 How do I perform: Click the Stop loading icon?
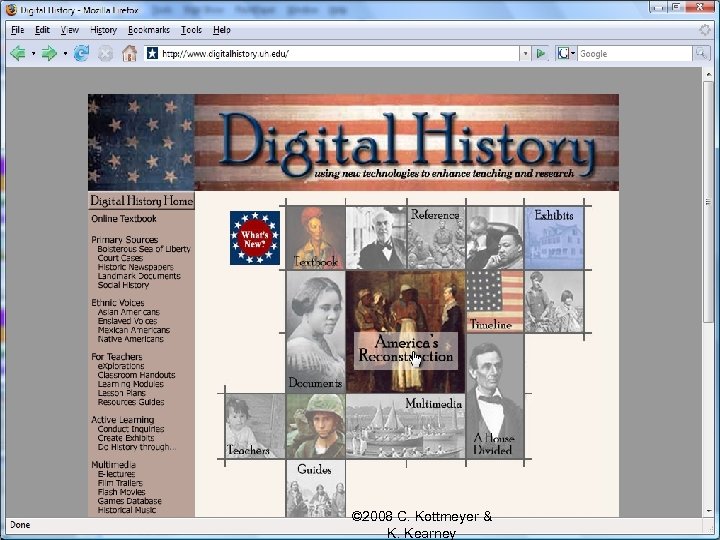pos(105,54)
